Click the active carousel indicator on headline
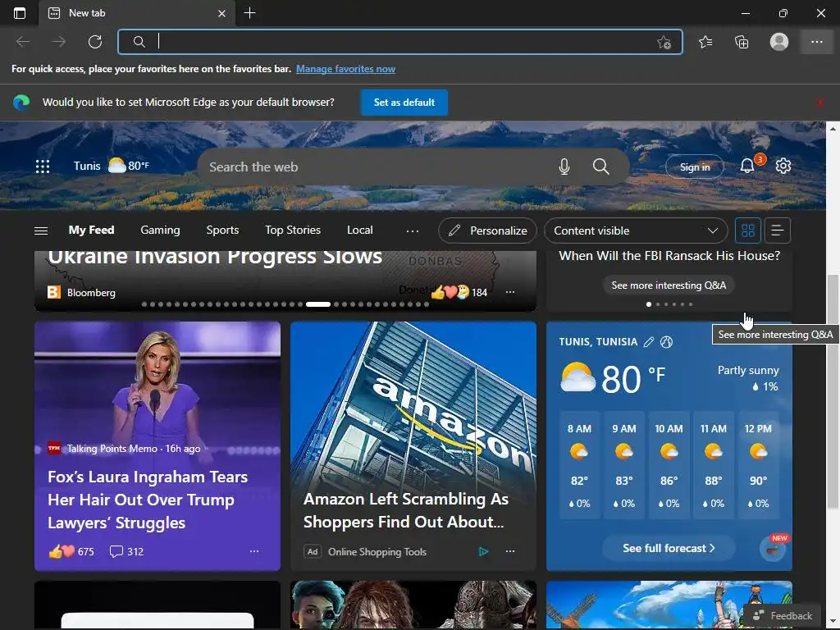840x630 pixels. pos(317,304)
